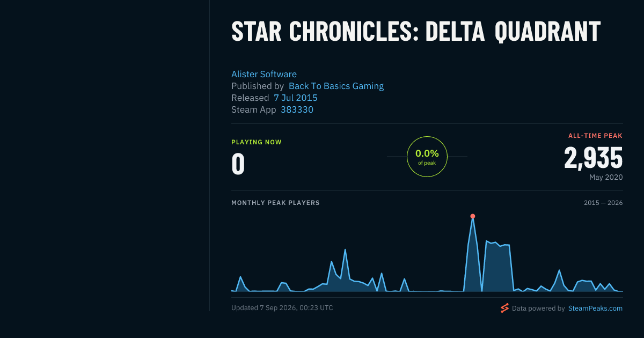Click the May 2020 peak date label
Image resolution: width=644 pixels, height=338 pixels.
[x=606, y=177]
